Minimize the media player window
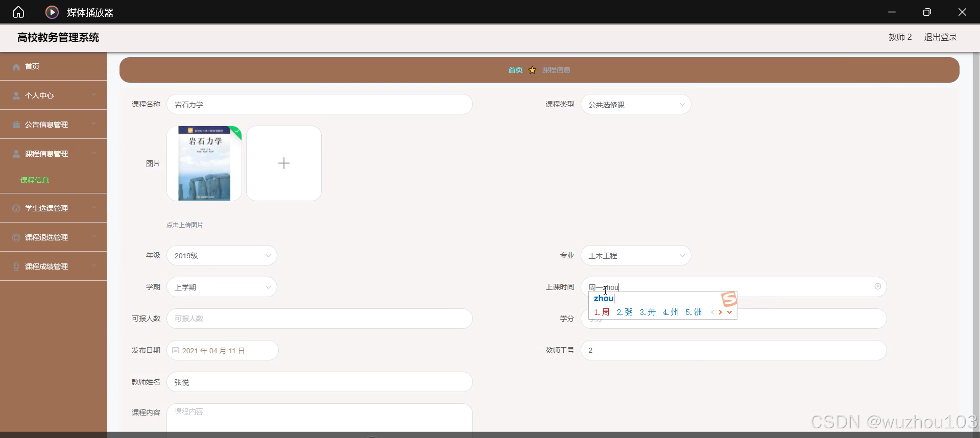The image size is (980, 438). point(892,12)
